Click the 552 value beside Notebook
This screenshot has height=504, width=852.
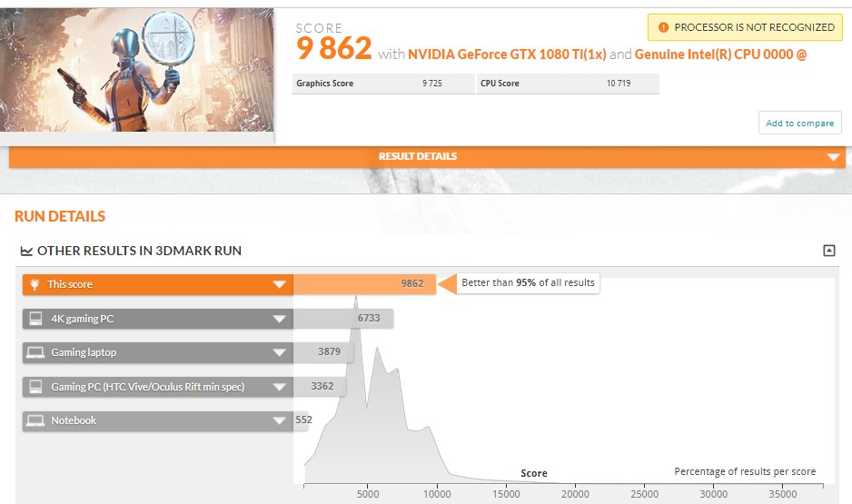point(303,420)
